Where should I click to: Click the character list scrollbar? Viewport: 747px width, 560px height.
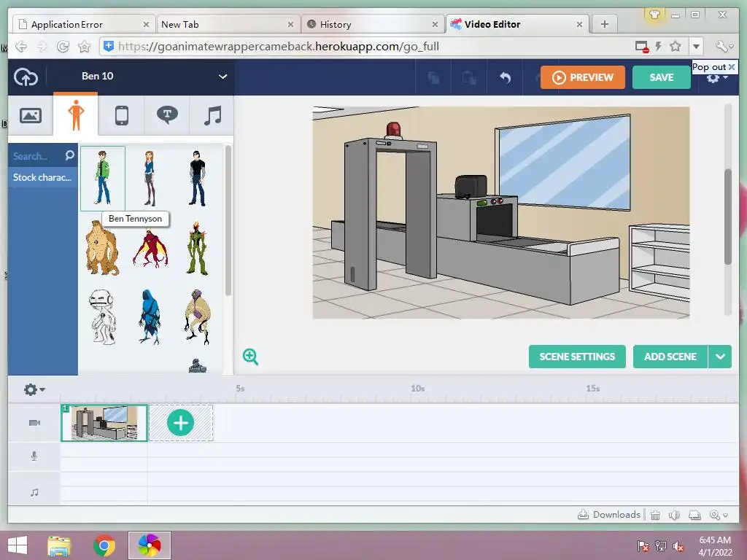point(228,220)
